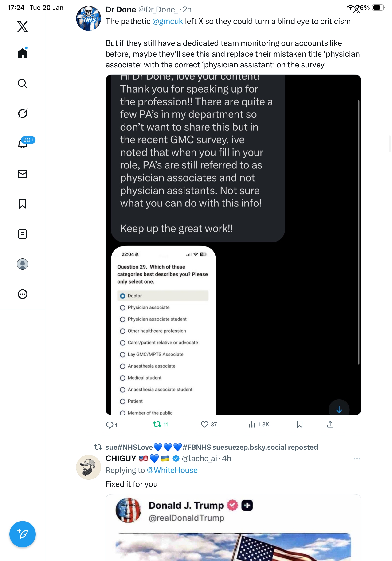This screenshot has width=392, height=561.
Task: Like Dr Done's post
Action: pos(204,425)
